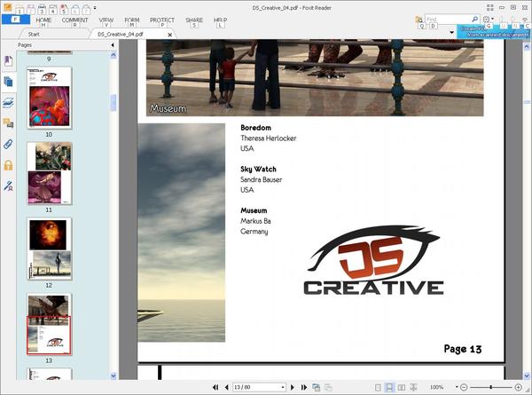Open the Attachments paperclip panel icon
Image resolution: width=532 pixels, height=395 pixels.
8,144
